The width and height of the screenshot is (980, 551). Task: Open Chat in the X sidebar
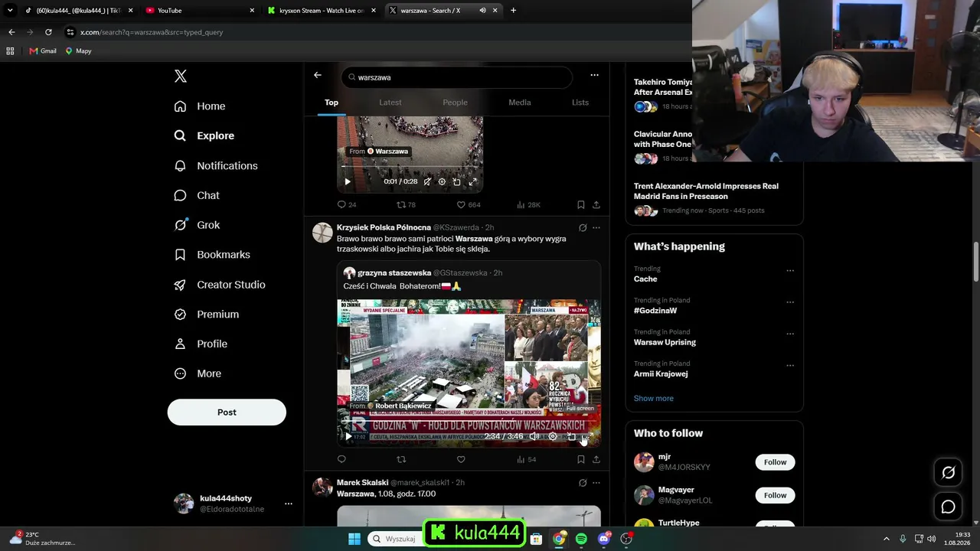[197, 196]
